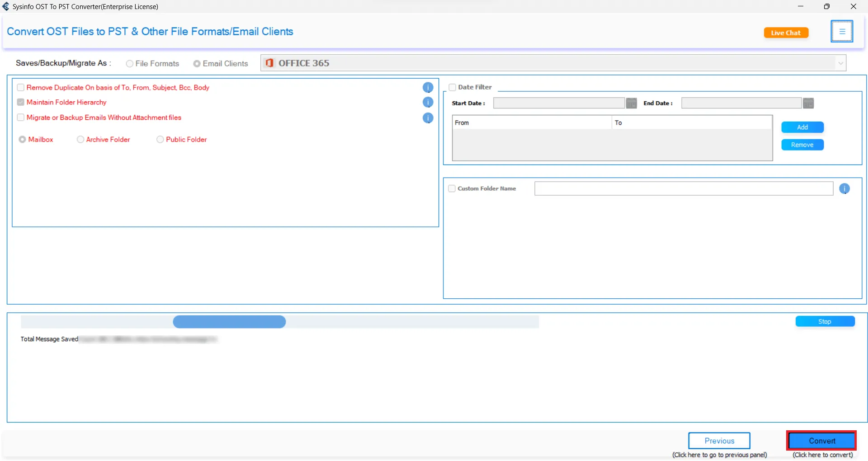Image resolution: width=868 pixels, height=461 pixels.
Task: Enable Remove Duplicate checkbox
Action: (21, 88)
